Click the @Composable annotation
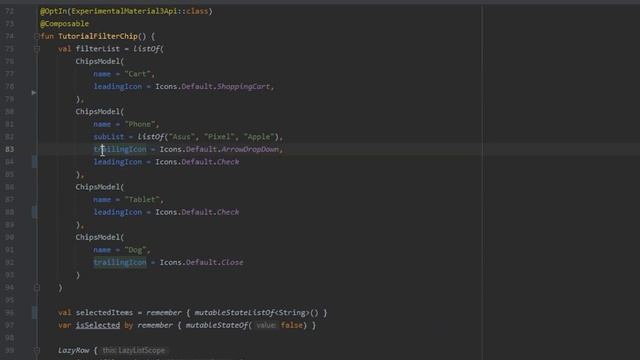640x360 pixels. (x=64, y=24)
